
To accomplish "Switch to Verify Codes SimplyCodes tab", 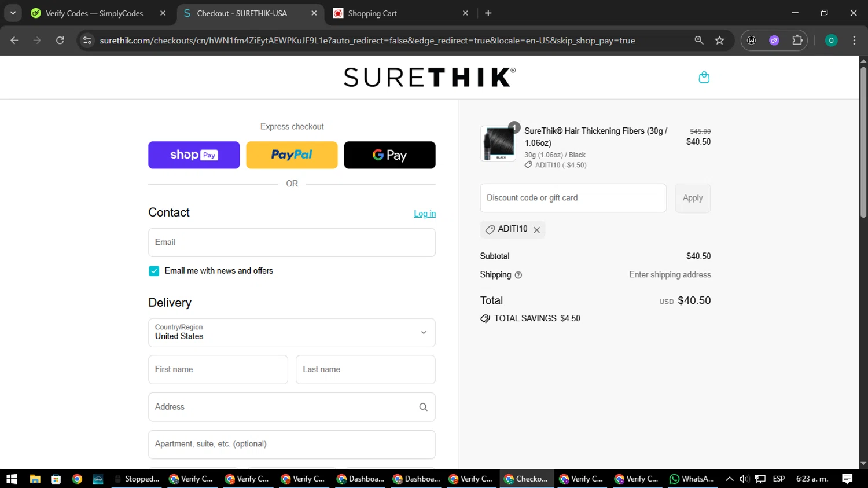I will click(94, 13).
